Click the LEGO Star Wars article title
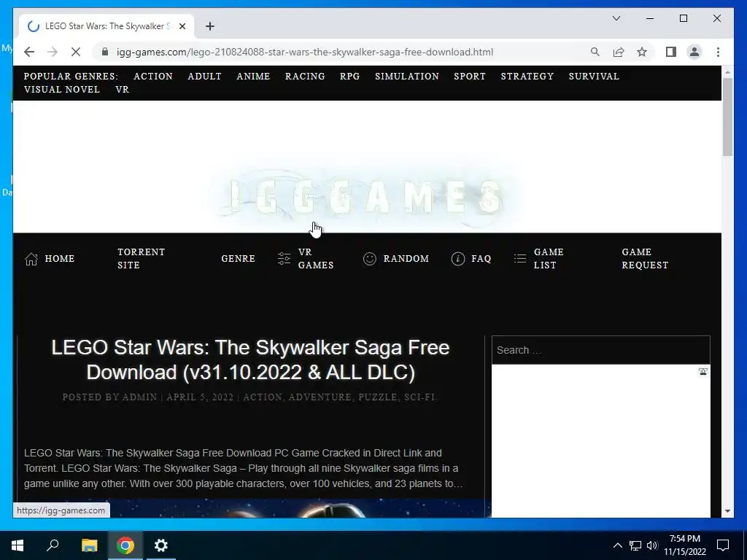This screenshot has width=747, height=560. pos(251,359)
